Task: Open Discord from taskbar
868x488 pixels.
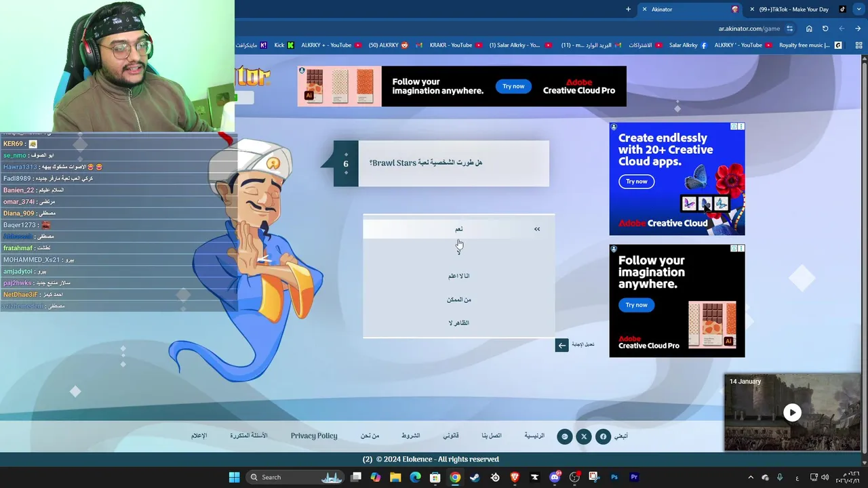Action: (555, 477)
